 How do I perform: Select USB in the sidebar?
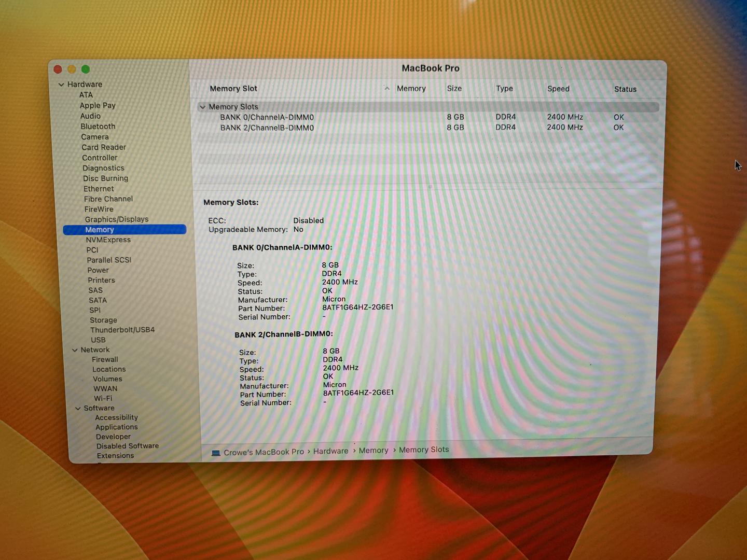pyautogui.click(x=98, y=340)
